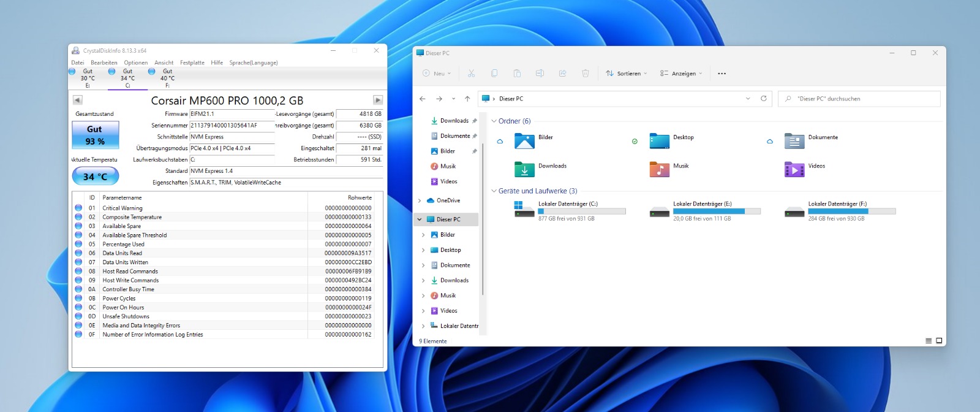
Task: Open the Bilder folder in Ordner section
Action: tap(533, 141)
